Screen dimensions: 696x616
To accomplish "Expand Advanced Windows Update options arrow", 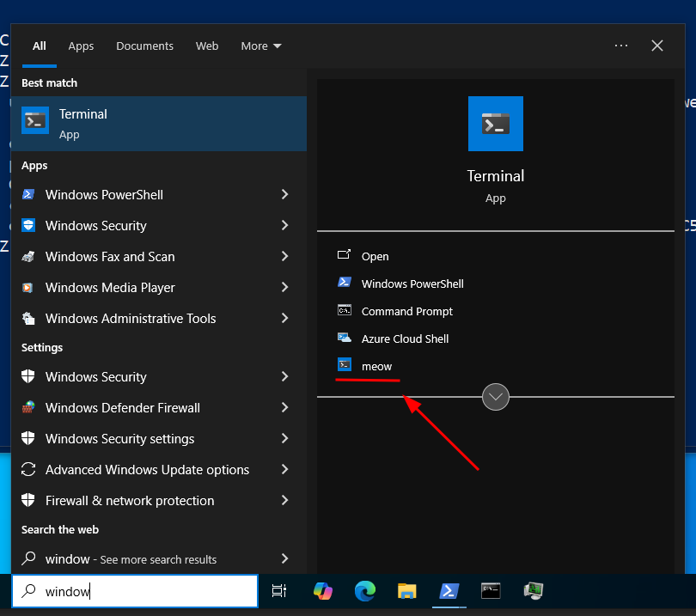I will point(285,469).
